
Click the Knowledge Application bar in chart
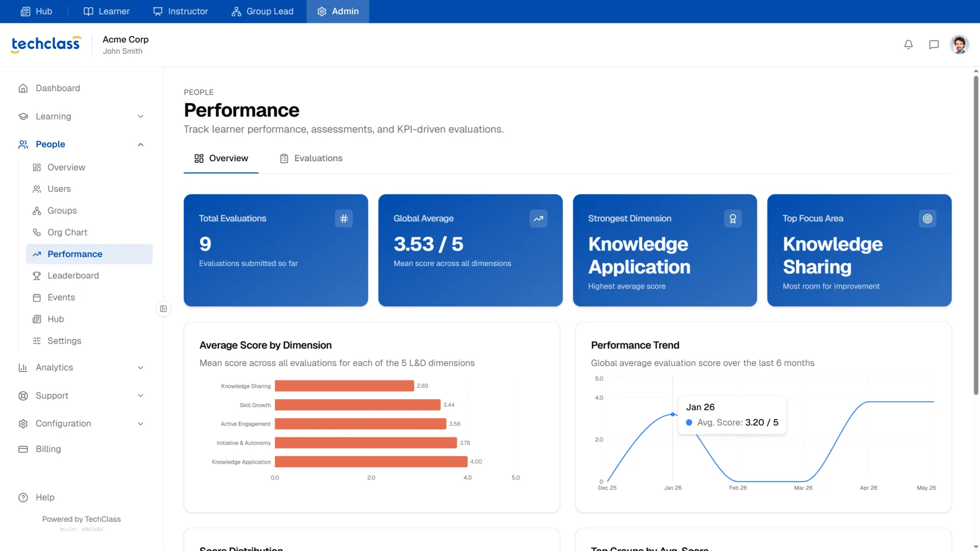[371, 462]
